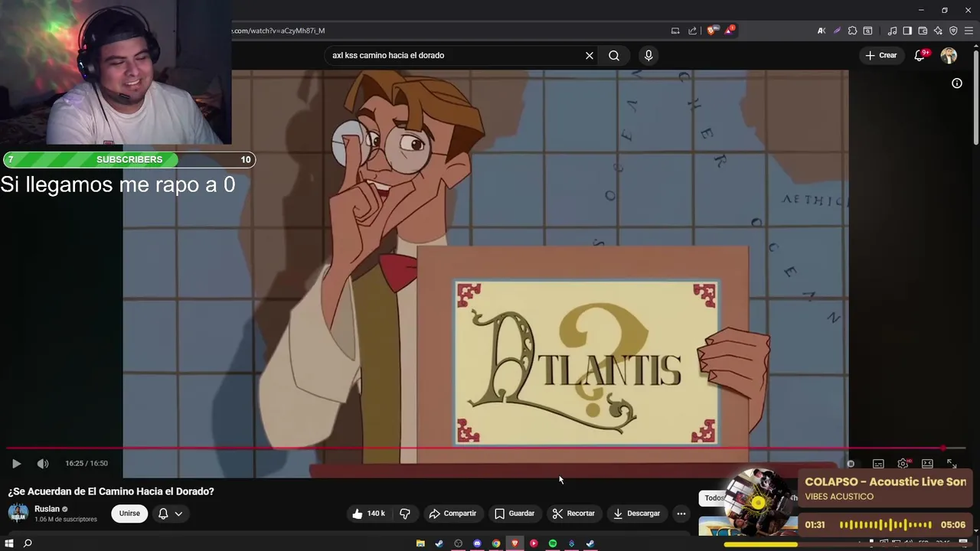Open the Ruslan channel name link

[47, 509]
